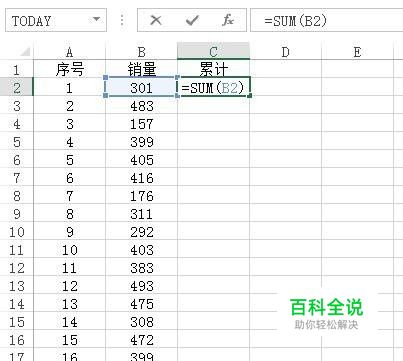
Task: Click the formula bar containing =SUM(B2)
Action: coord(327,21)
